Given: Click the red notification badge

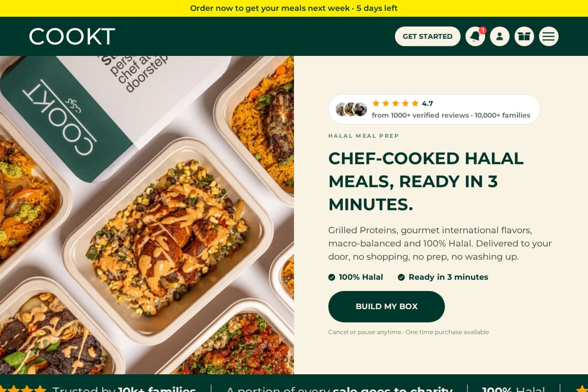Looking at the screenshot, I should point(483,30).
